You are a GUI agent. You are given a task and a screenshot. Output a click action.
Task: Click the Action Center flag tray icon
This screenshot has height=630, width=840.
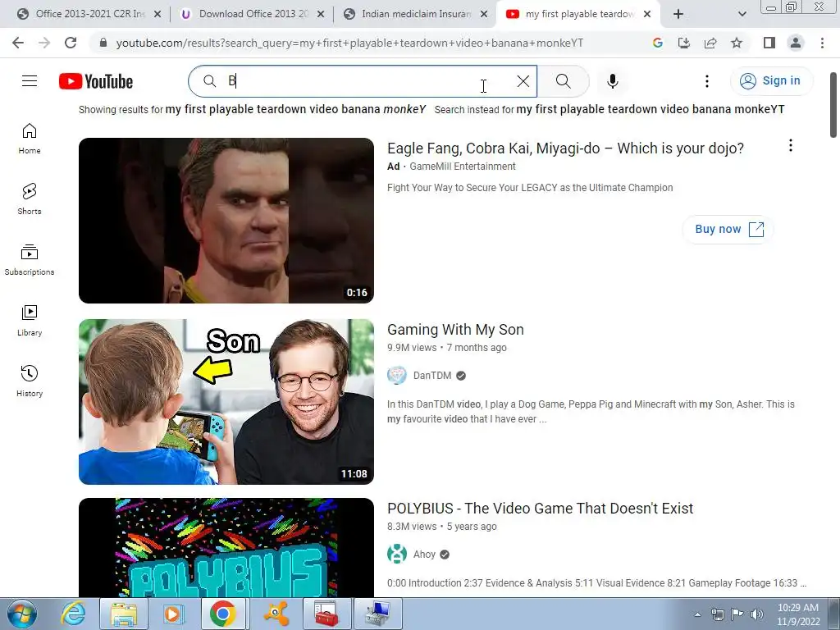[737, 614]
